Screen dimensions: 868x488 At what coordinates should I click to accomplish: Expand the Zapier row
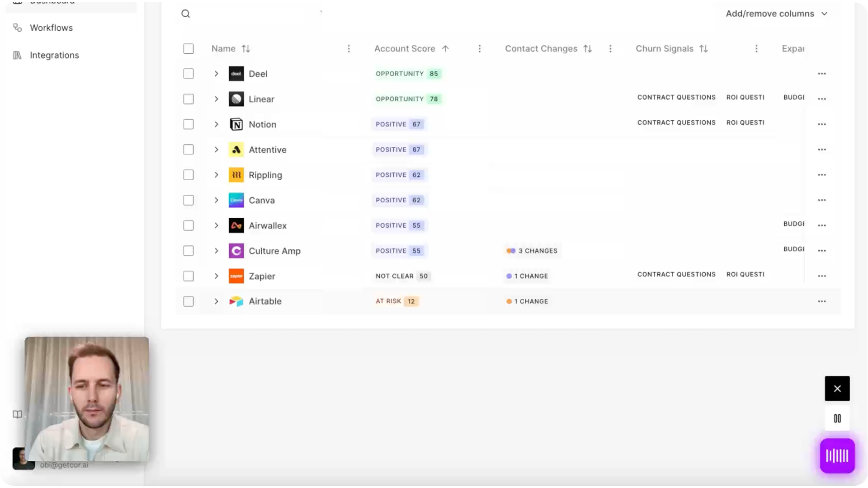tap(216, 276)
